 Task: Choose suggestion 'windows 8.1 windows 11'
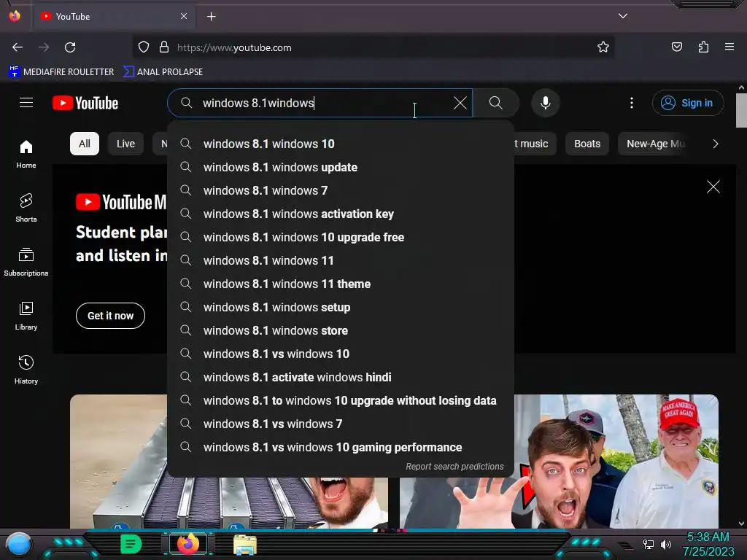point(341,260)
